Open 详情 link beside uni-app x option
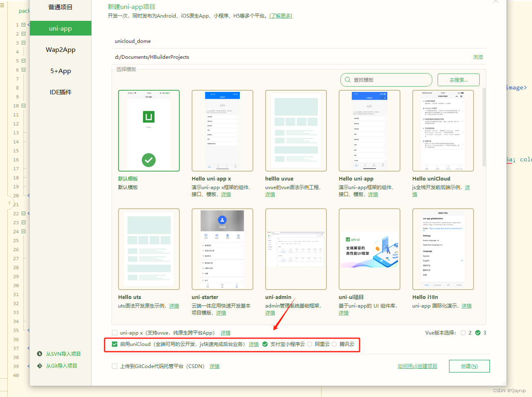 coord(226,333)
